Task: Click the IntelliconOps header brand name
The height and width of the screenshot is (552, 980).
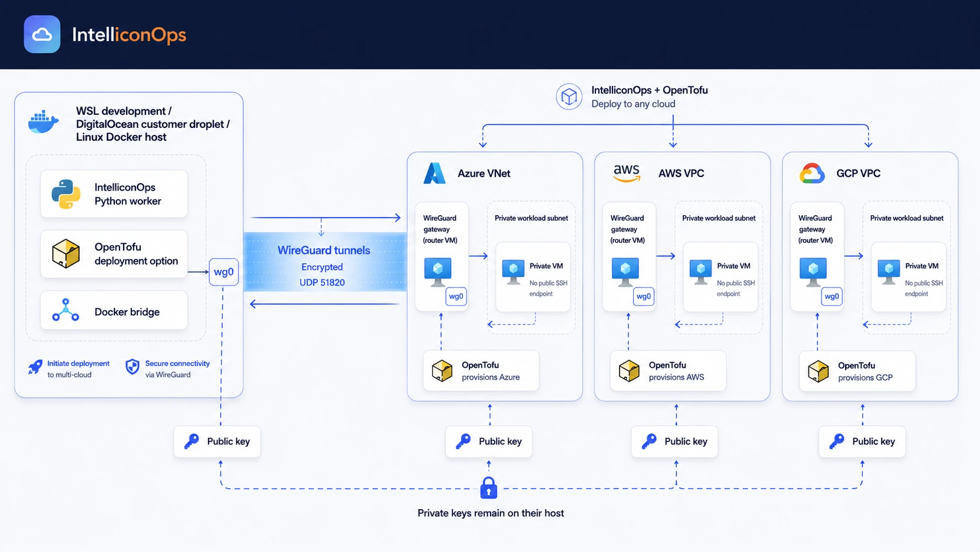Action: point(129,35)
